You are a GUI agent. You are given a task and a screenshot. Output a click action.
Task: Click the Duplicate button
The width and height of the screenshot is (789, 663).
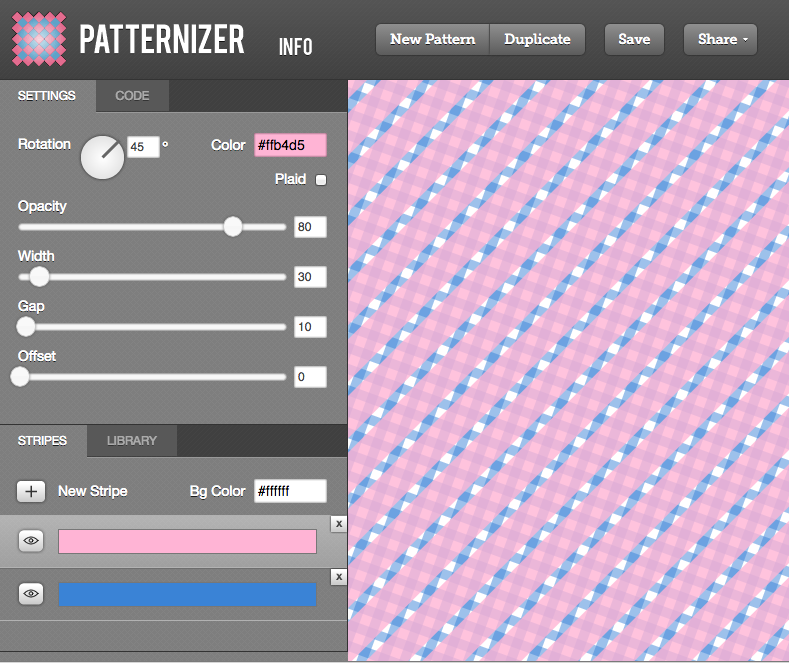537,39
